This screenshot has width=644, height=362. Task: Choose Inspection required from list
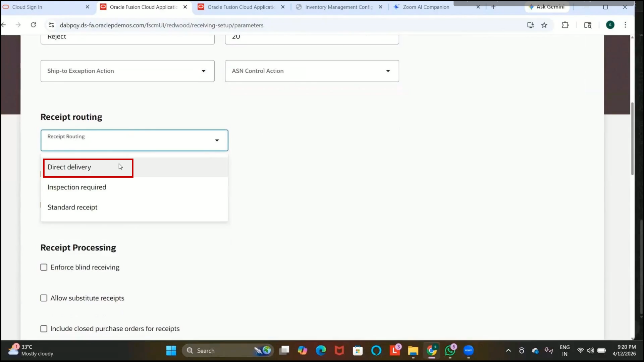pos(134,187)
